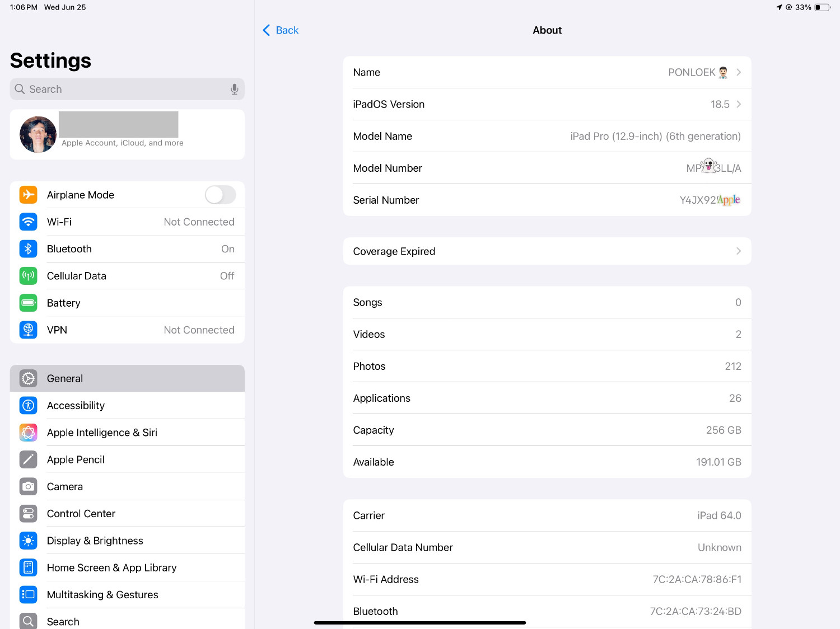Tap the Wi-Fi Address 7C:2A:CA:78:86:F1

697,579
